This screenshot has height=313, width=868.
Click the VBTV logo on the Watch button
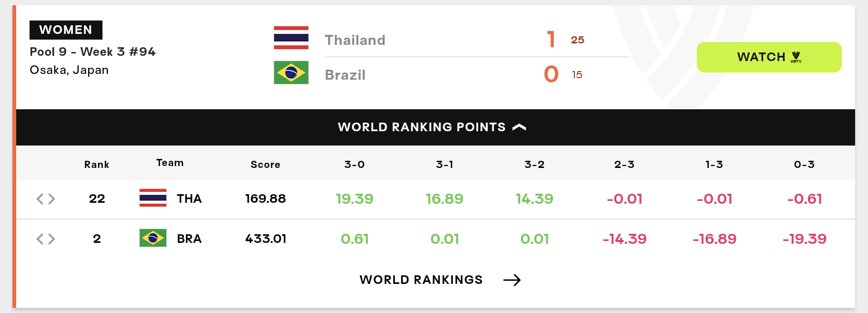pos(796,57)
